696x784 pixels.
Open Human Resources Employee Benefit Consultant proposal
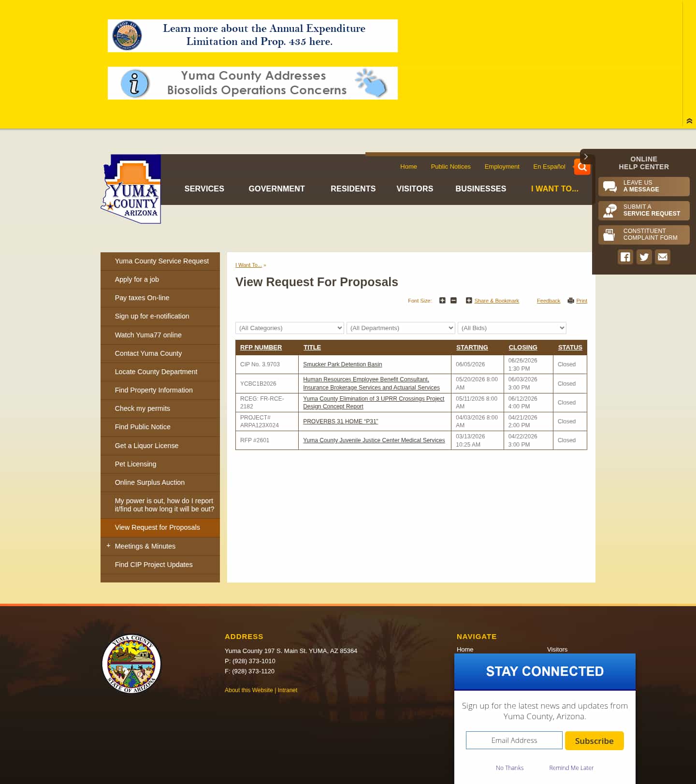point(371,383)
